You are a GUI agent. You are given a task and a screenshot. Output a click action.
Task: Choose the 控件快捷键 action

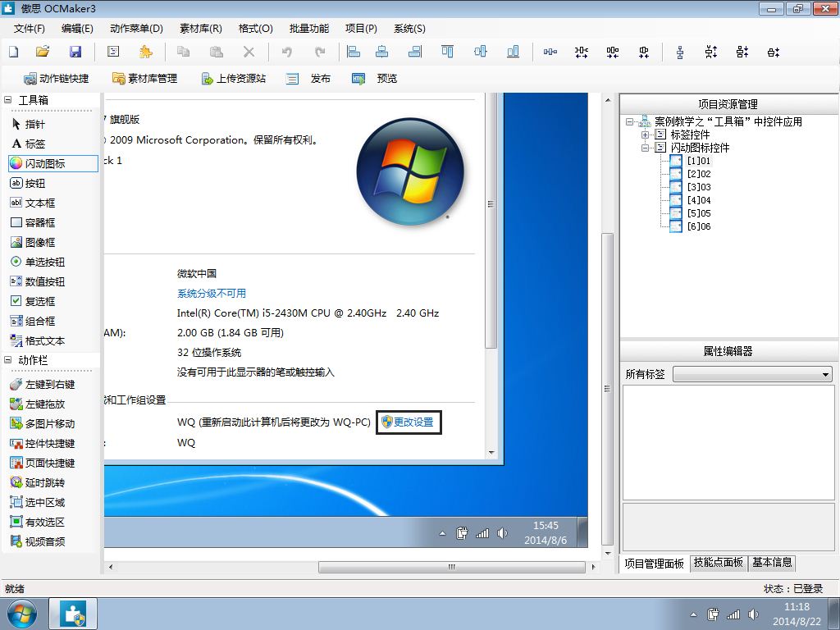pyautogui.click(x=43, y=444)
